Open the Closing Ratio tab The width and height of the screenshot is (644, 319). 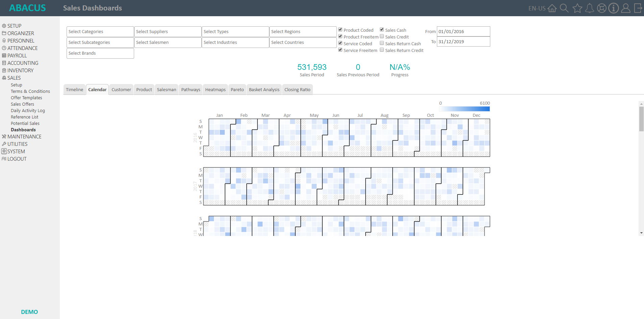[x=297, y=89]
